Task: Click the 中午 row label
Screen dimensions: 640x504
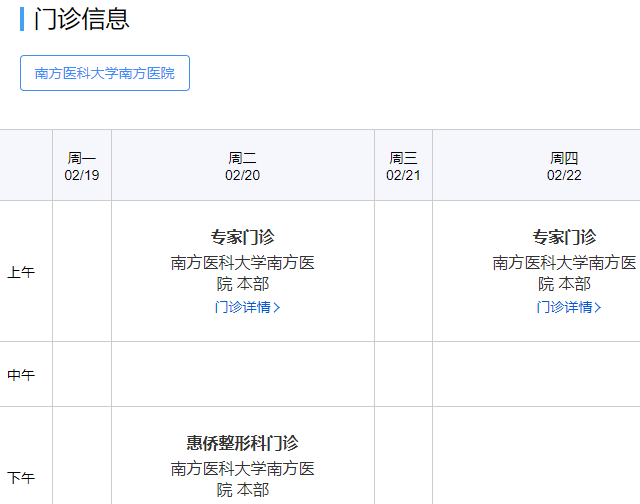Action: click(21, 375)
